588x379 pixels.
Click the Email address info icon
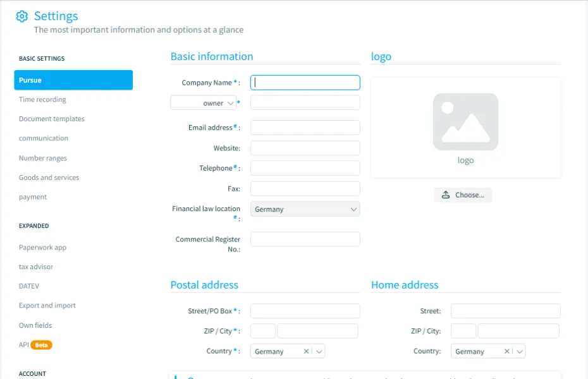pyautogui.click(x=235, y=126)
